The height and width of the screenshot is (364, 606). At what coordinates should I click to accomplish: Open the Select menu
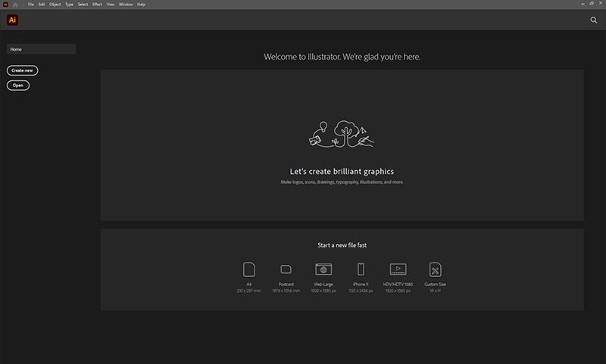coord(83,5)
